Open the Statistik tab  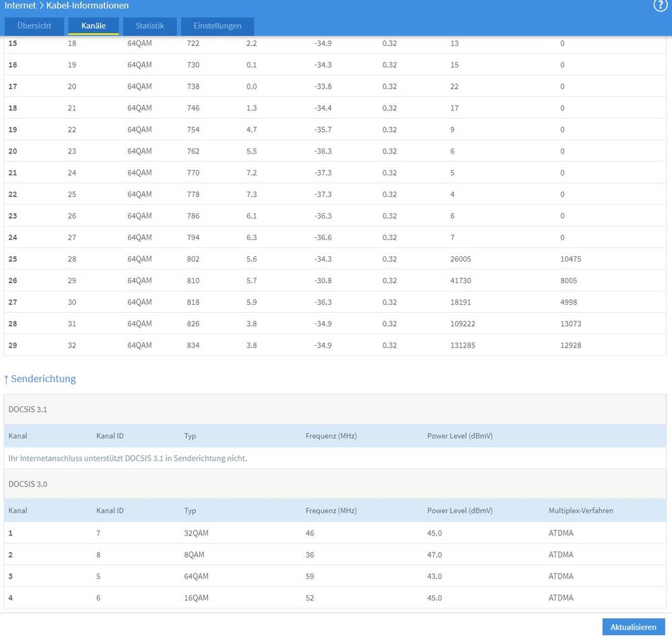149,26
